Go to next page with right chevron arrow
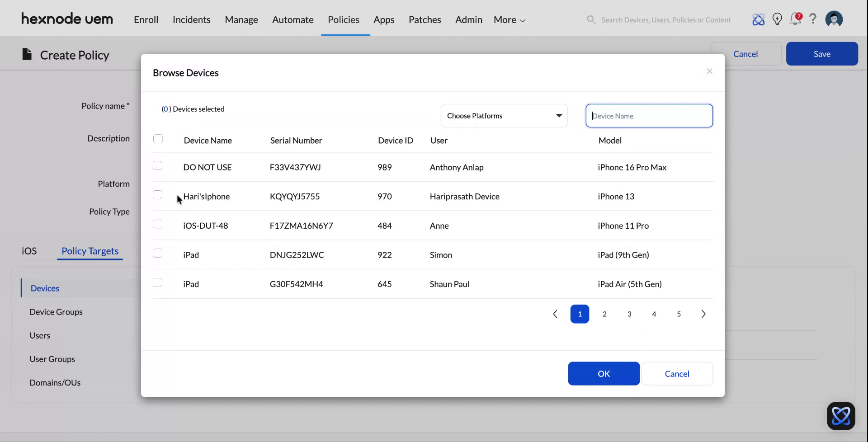This screenshot has height=442, width=868. tap(703, 314)
